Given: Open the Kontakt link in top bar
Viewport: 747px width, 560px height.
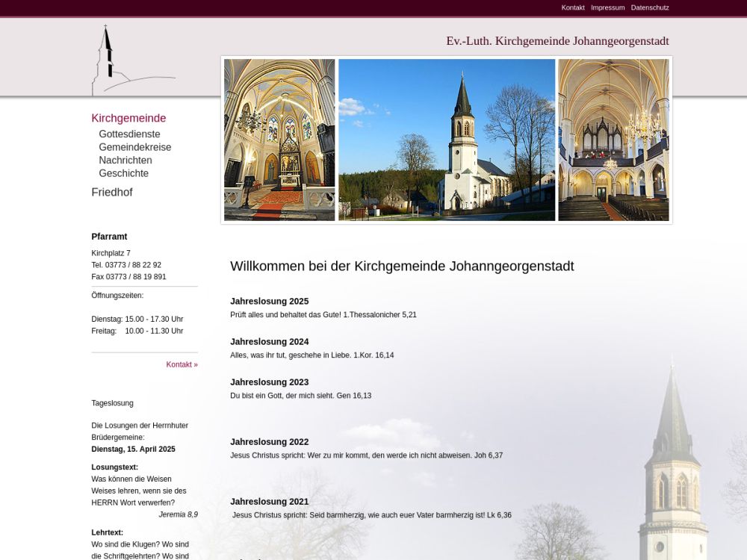Looking at the screenshot, I should pos(572,7).
